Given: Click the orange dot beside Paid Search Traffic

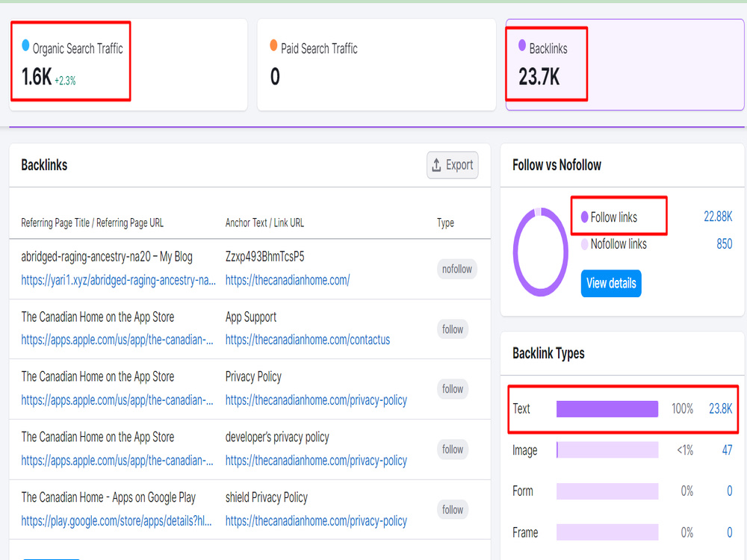Looking at the screenshot, I should 273,46.
